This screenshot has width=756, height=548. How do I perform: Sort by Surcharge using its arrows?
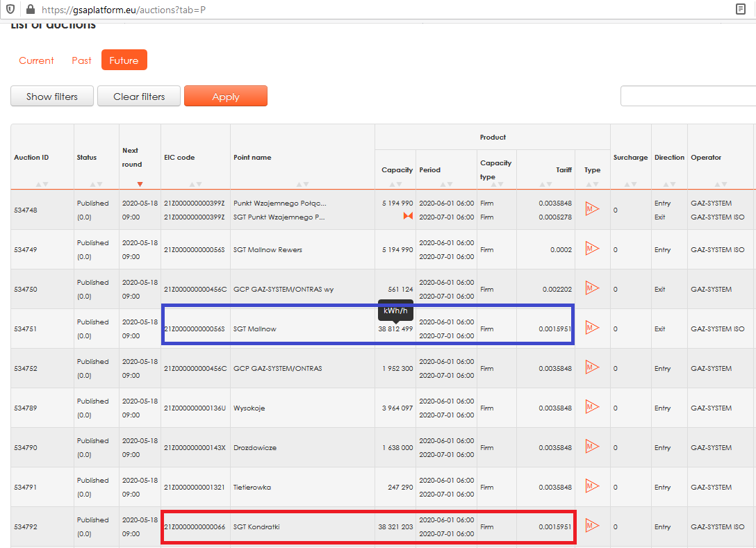tap(631, 184)
